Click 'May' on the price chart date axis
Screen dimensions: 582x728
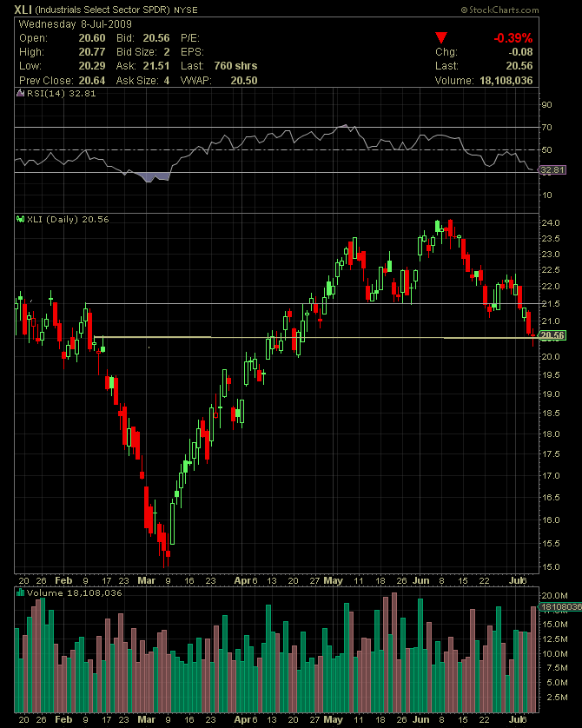[x=334, y=580]
